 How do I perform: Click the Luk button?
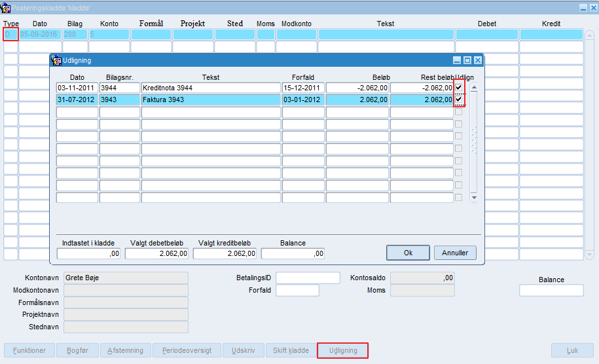(572, 350)
